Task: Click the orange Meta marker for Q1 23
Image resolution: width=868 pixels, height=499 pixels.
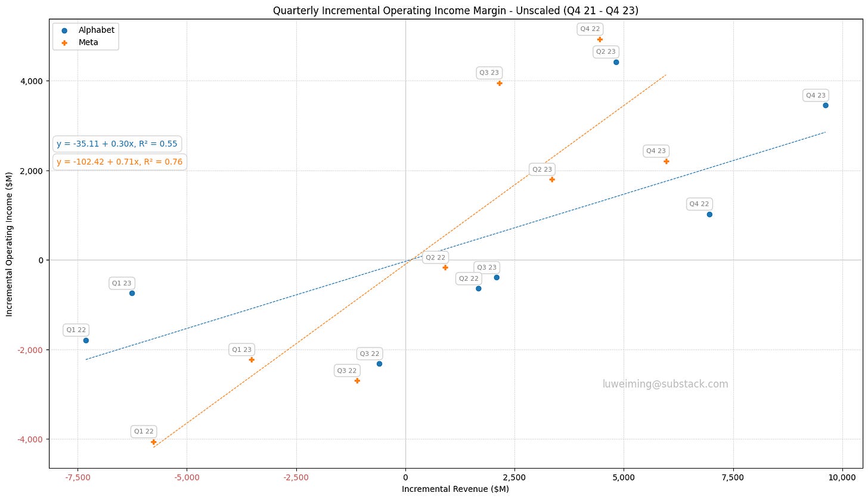Action: tap(252, 360)
